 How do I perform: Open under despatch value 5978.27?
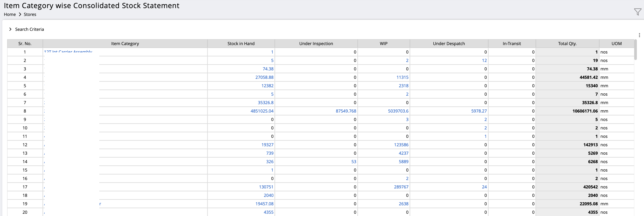pyautogui.click(x=479, y=111)
